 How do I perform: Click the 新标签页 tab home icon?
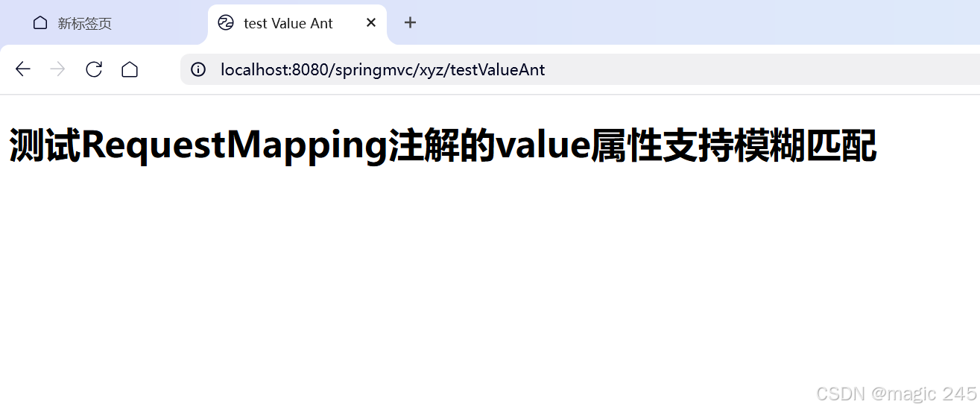[x=40, y=22]
